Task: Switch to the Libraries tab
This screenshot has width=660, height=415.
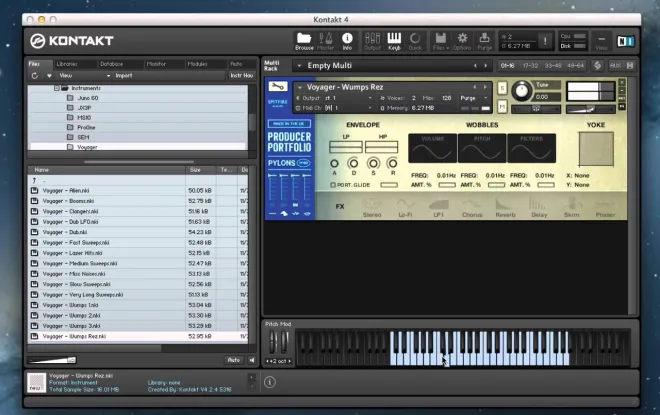Action: coord(67,64)
